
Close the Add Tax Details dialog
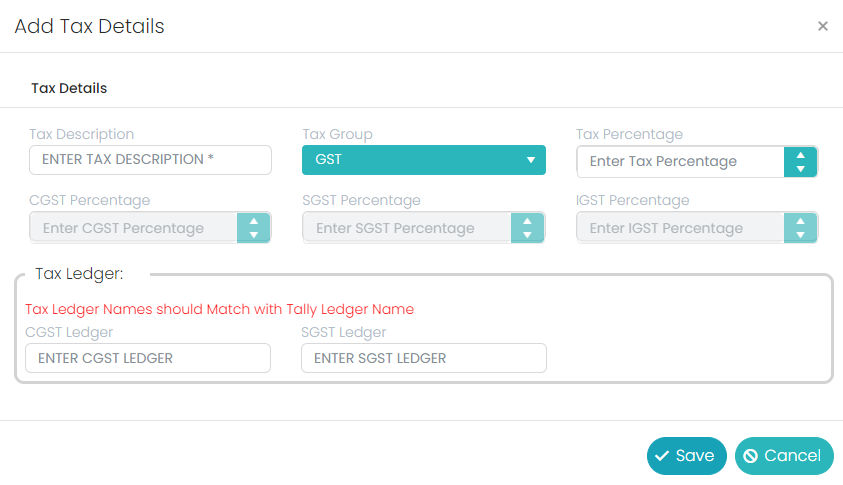(x=823, y=26)
